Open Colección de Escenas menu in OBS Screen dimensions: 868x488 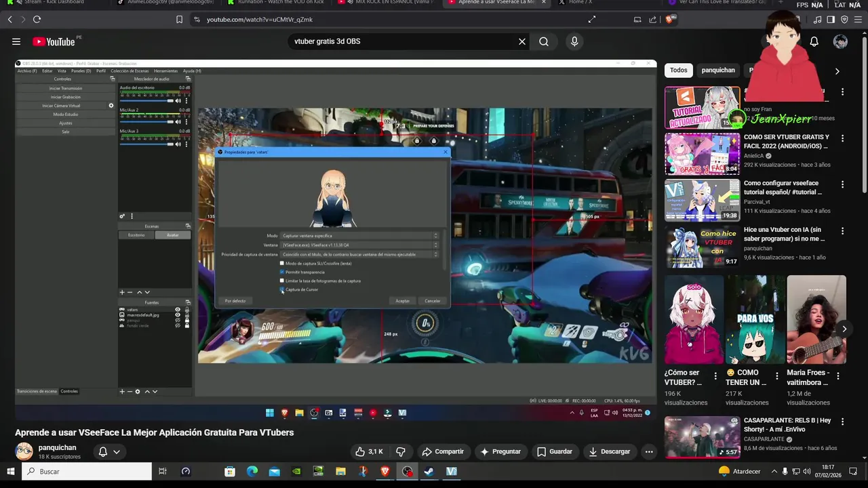tap(130, 70)
